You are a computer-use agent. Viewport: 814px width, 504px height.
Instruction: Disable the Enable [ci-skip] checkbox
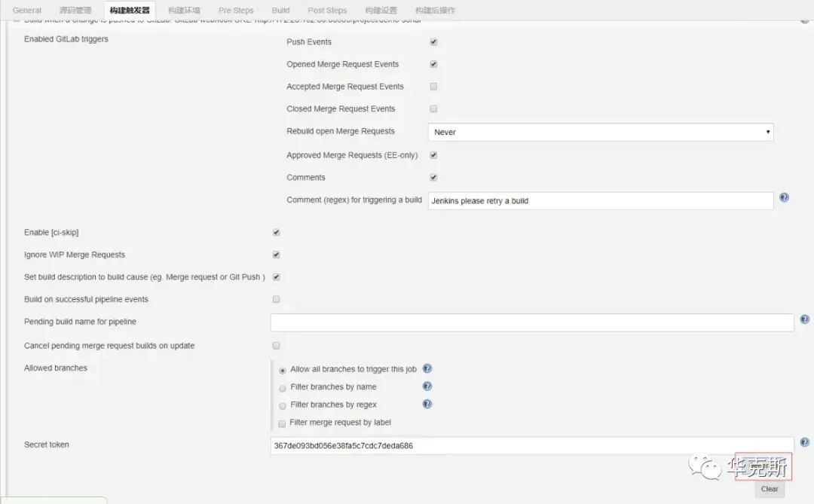[x=276, y=233]
